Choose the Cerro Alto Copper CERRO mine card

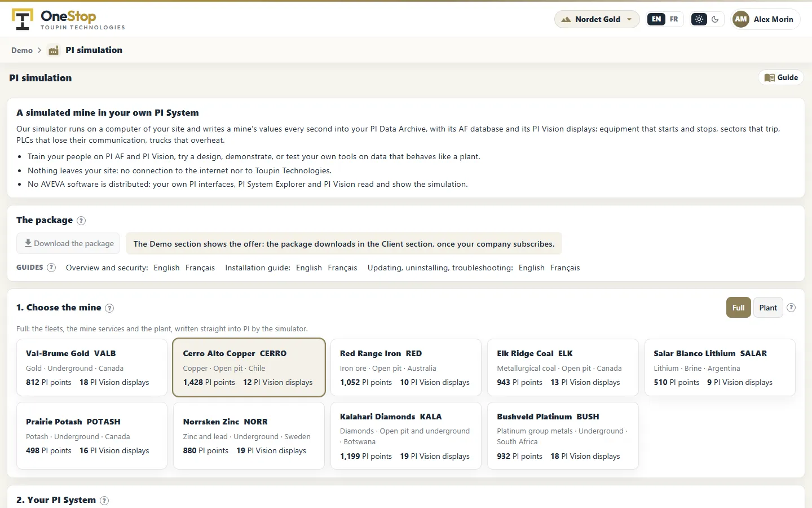tap(249, 367)
